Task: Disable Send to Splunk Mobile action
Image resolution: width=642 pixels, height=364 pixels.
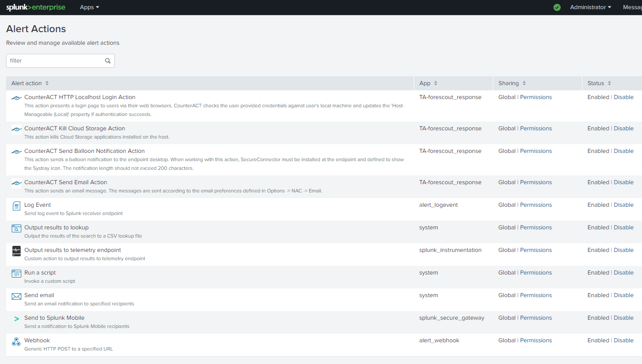Action: pos(624,318)
